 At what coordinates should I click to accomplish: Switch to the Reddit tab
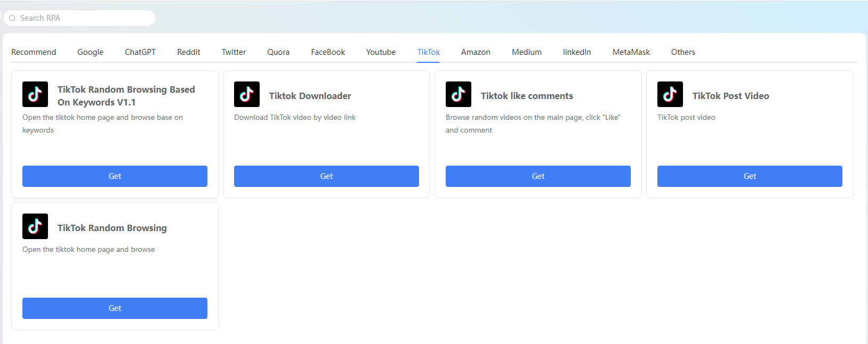[189, 52]
